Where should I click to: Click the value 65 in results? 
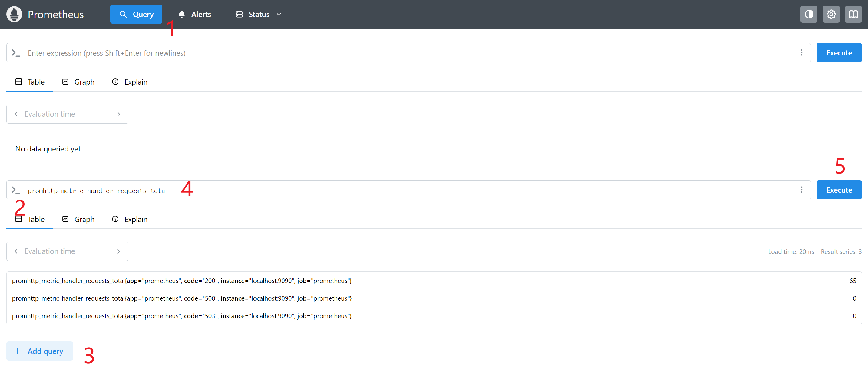click(853, 281)
